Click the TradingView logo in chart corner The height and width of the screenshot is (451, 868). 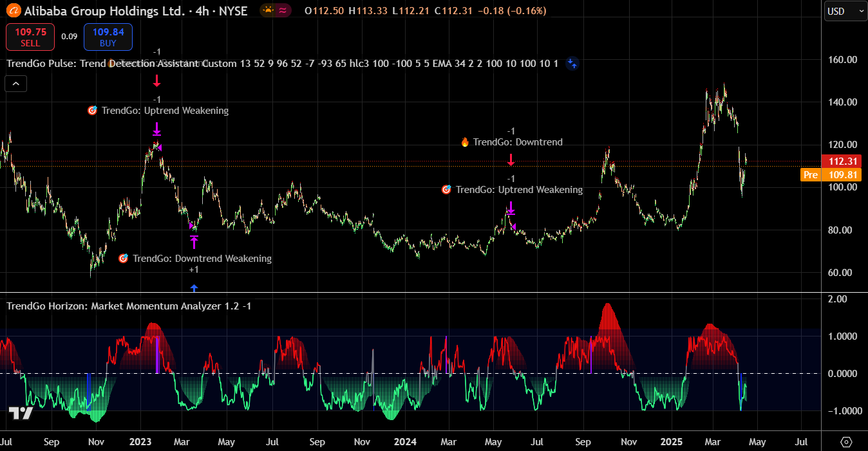tap(21, 414)
